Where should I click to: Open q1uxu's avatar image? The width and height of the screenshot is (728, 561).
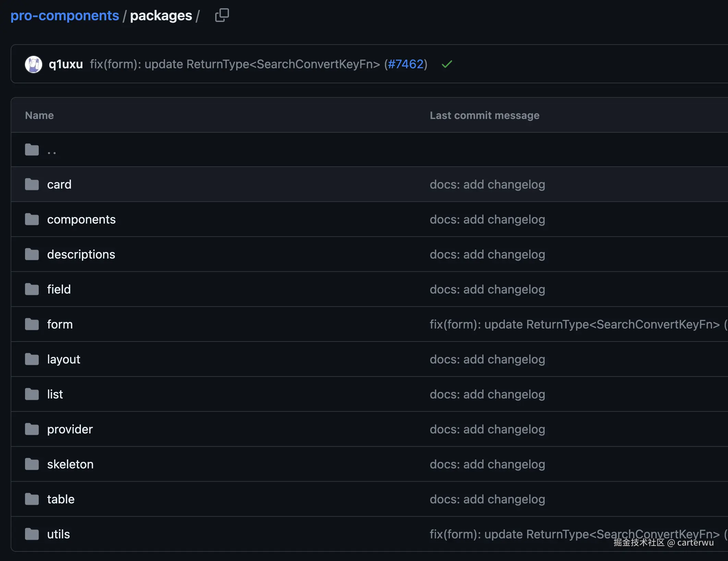pos(34,64)
